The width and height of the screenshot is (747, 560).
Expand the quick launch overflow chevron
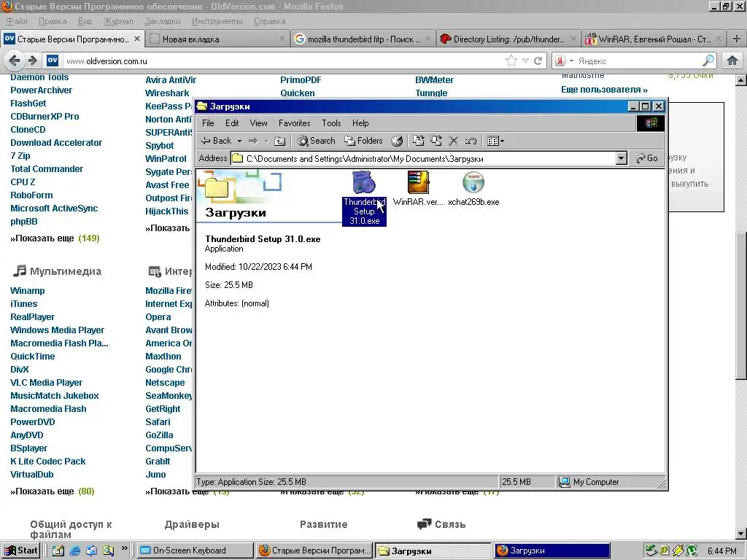pos(124,548)
